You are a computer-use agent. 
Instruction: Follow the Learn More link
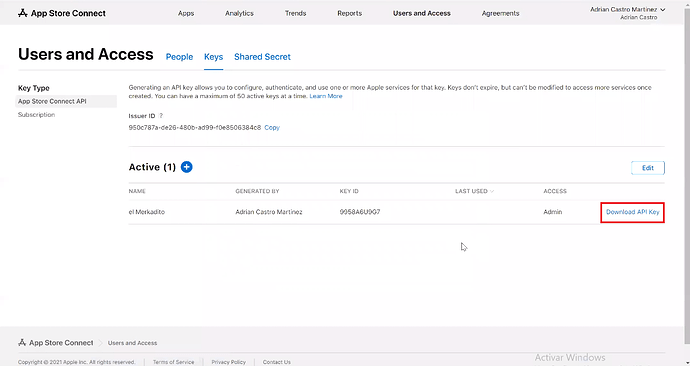[326, 96]
